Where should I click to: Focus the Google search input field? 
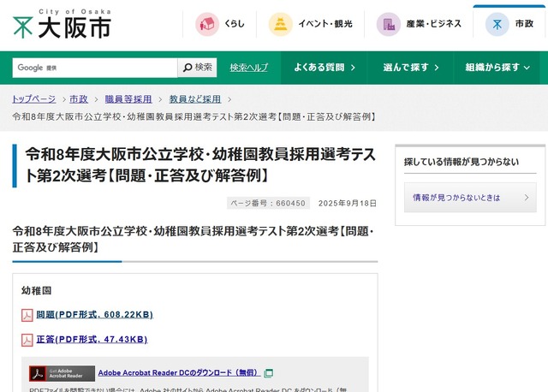coord(95,68)
